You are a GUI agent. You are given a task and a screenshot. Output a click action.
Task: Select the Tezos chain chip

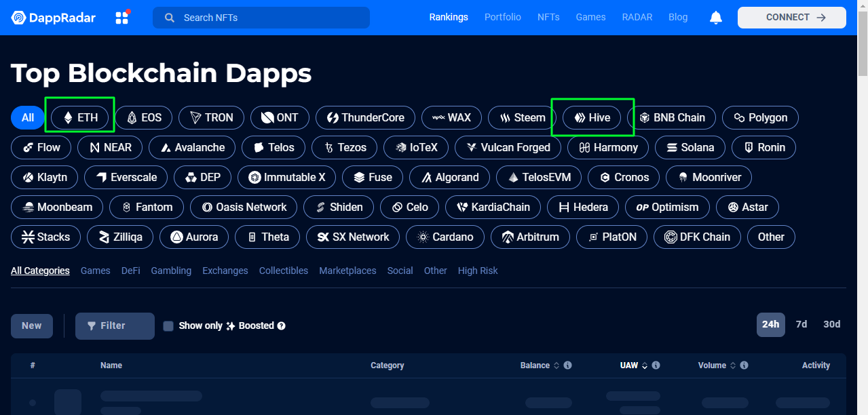(x=345, y=147)
